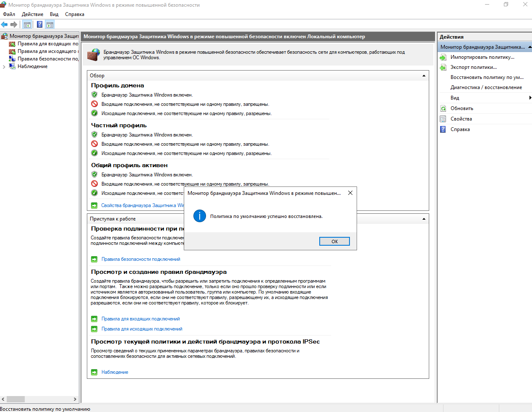The image size is (532, 412).
Task: Expand the Наблюдение tree node
Action: pos(4,67)
